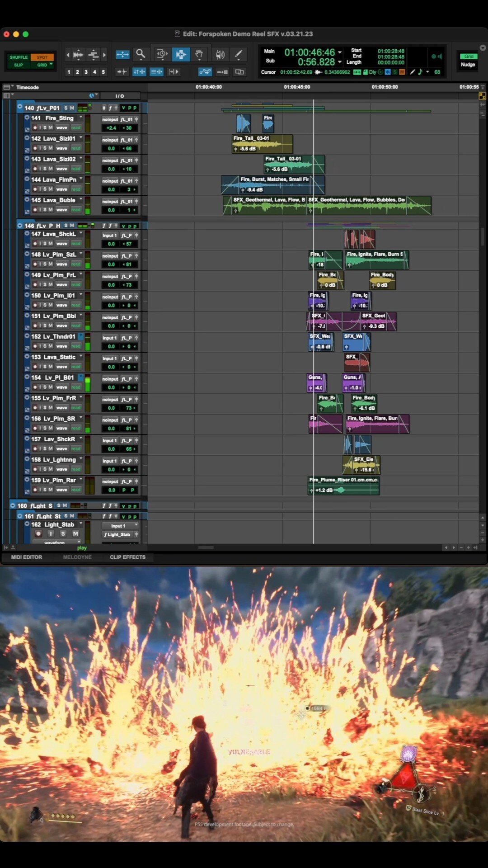Image resolution: width=488 pixels, height=868 pixels.
Task: Toggle Automation Follows Edit icon
Action: click(205, 71)
